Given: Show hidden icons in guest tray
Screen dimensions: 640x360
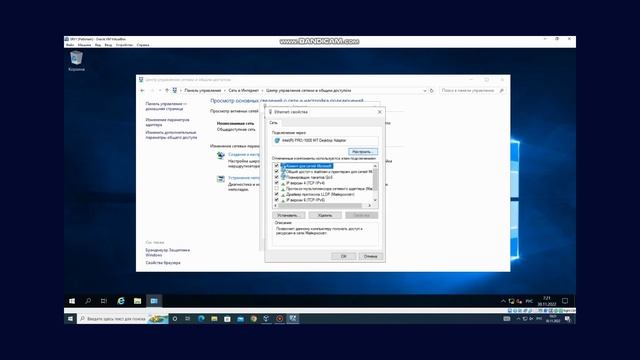Looking at the screenshot, I should tap(503, 301).
